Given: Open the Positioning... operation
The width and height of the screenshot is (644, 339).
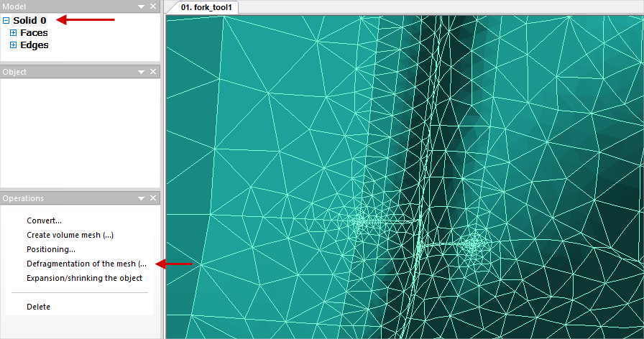Looking at the screenshot, I should point(51,249).
